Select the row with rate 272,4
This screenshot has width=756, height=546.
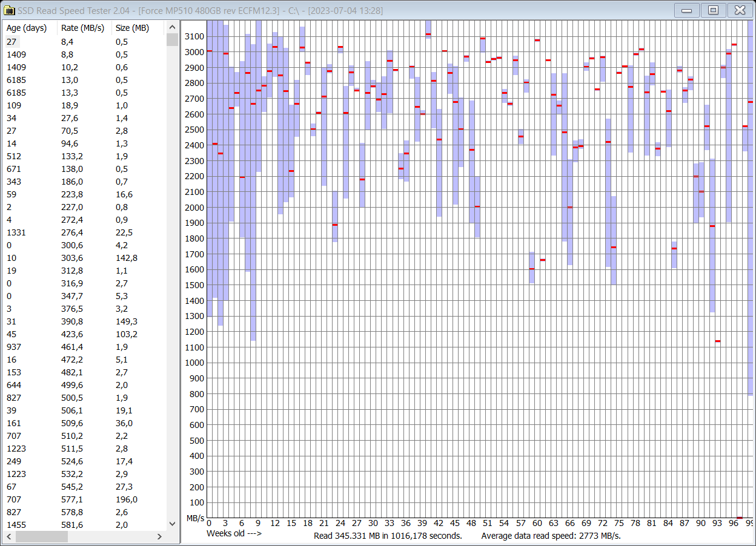coord(84,220)
